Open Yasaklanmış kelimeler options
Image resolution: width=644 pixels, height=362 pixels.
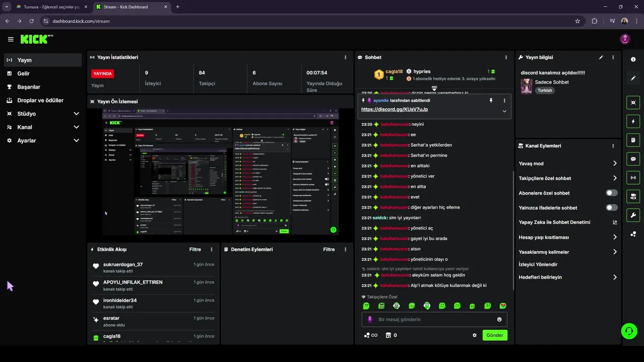point(568,252)
